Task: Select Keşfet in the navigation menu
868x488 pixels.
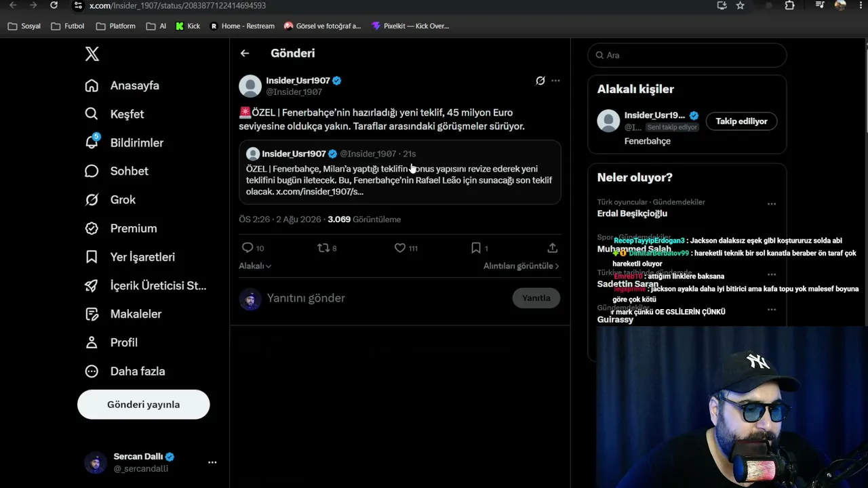Action: point(127,114)
